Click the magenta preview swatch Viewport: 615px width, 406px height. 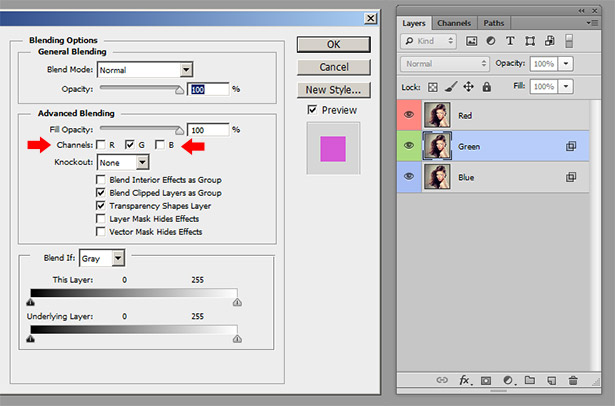coord(333,149)
